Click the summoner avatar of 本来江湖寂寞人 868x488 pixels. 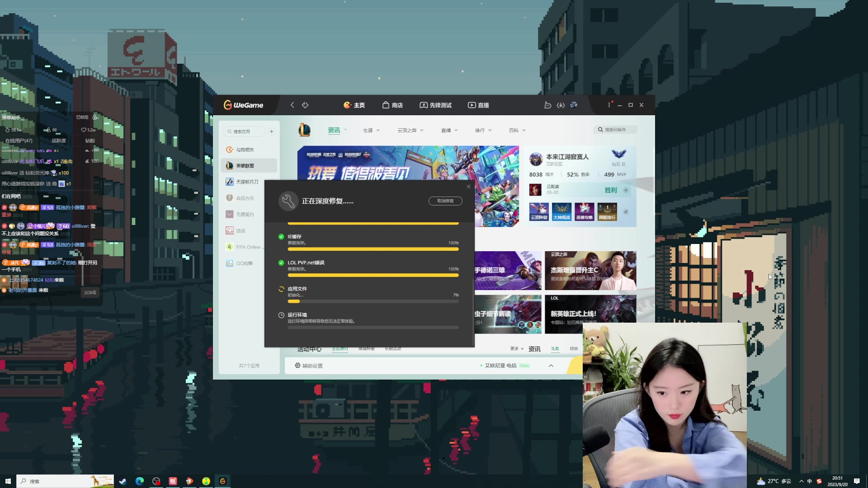click(x=536, y=159)
